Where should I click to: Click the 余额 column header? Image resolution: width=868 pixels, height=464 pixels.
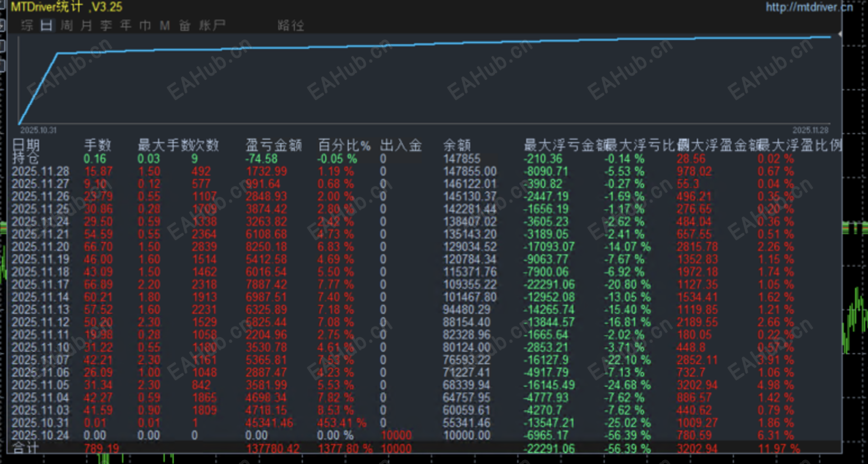tap(457, 145)
